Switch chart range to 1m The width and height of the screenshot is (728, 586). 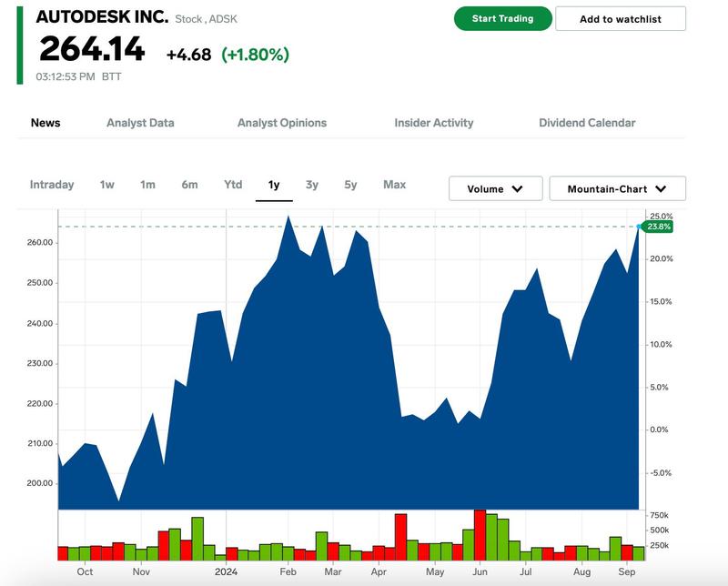click(x=147, y=185)
